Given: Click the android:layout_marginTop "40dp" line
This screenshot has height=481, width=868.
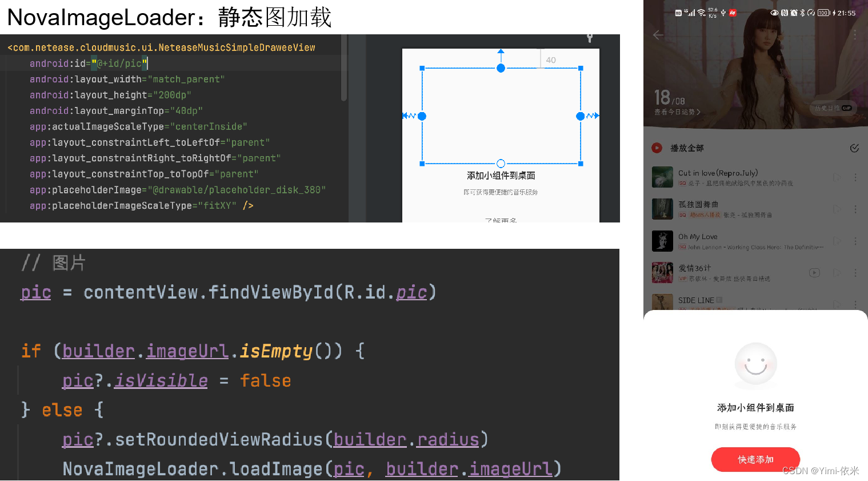Looking at the screenshot, I should (x=116, y=111).
